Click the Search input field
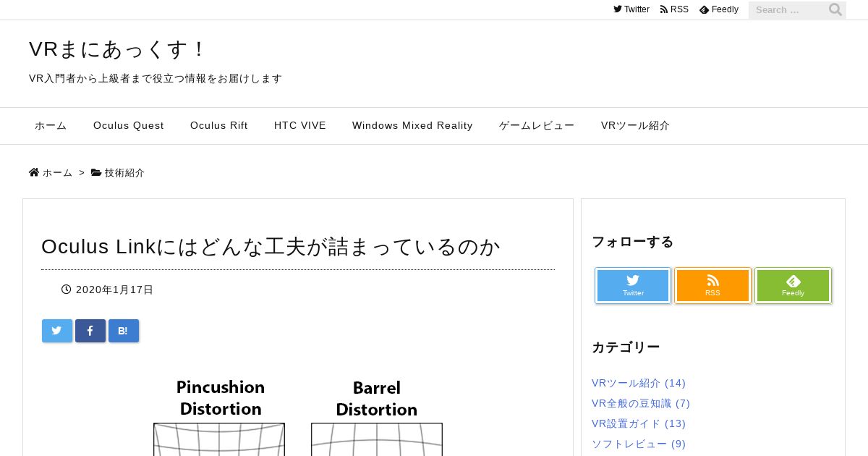 pyautogui.click(x=788, y=10)
